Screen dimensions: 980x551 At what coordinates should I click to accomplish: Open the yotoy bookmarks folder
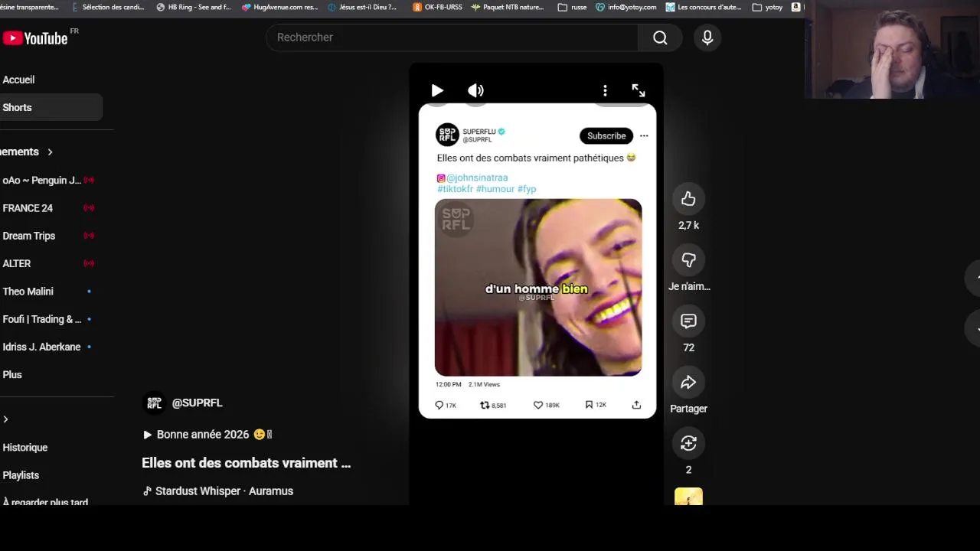tap(768, 7)
